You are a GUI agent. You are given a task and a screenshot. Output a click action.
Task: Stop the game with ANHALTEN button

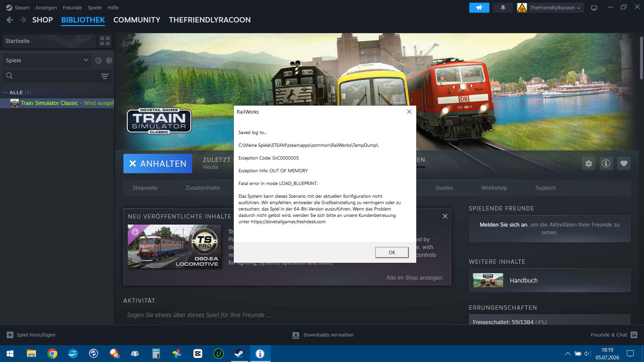click(x=158, y=164)
